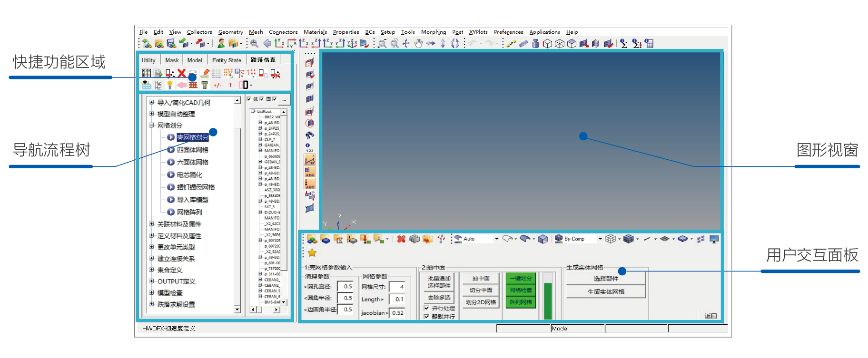Click the sigma summary icon
868x358 pixels.
pyautogui.click(x=624, y=44)
